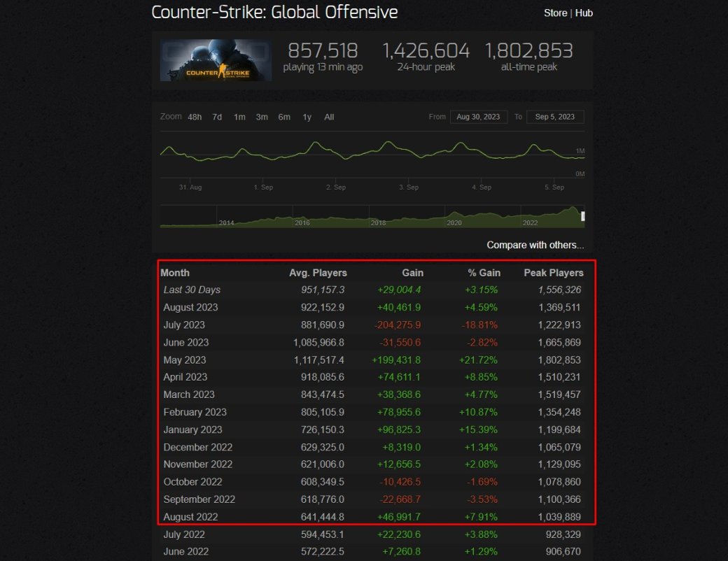Click the Gain column header

(x=413, y=273)
